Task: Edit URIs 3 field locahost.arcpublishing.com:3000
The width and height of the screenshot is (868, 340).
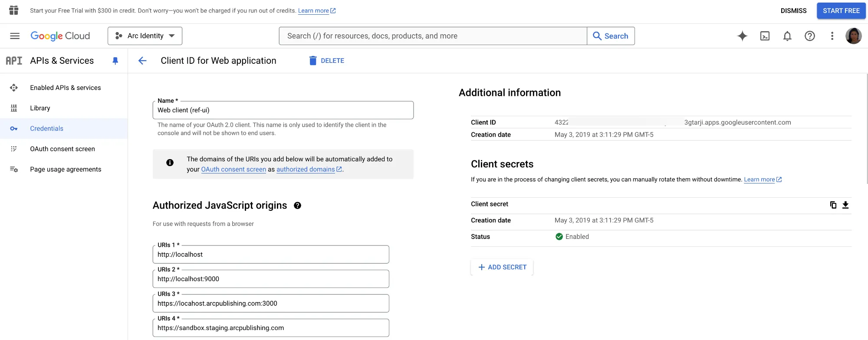Action: click(x=271, y=304)
